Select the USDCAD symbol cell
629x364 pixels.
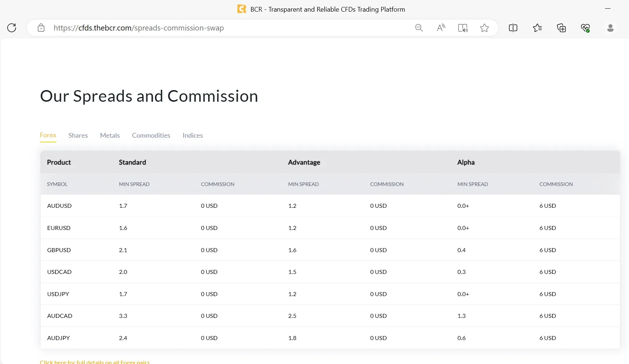coord(59,272)
